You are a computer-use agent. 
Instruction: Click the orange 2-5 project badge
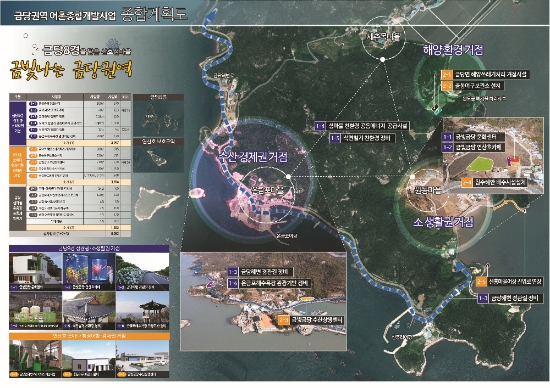[482, 282]
